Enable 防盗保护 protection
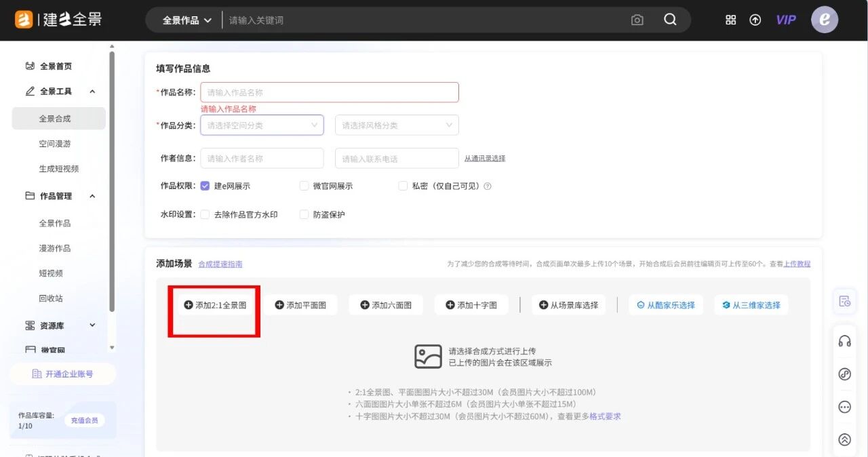 coord(304,214)
